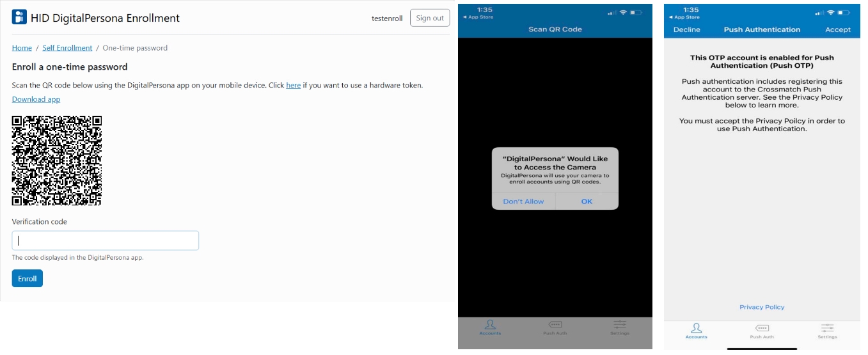Tap Push Auth icon on Push Authentication screen
This screenshot has height=355, width=868.
pyautogui.click(x=762, y=330)
